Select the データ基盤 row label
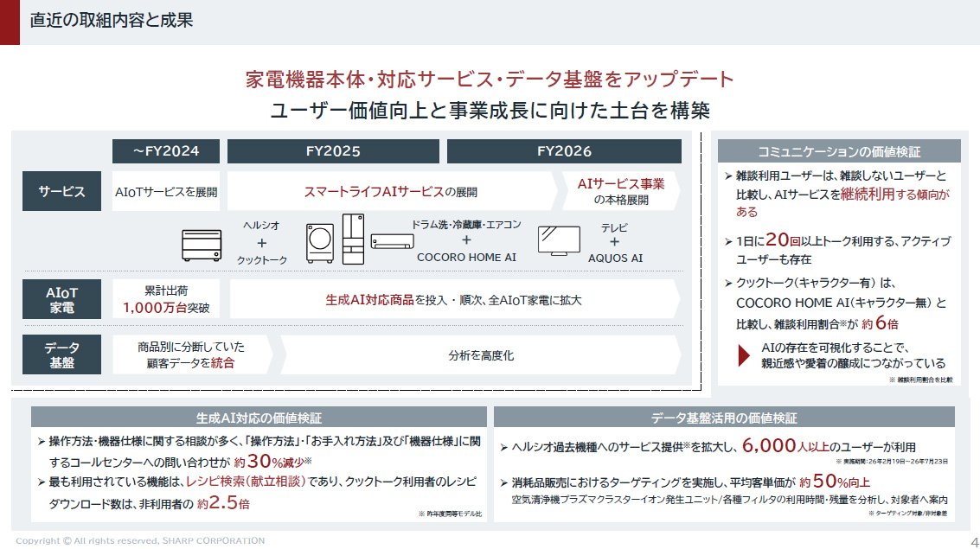 (61, 354)
